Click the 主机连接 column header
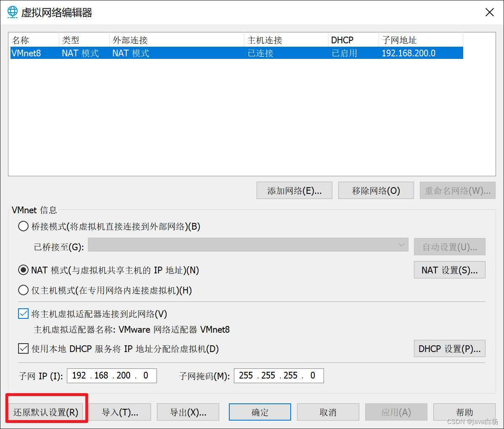Viewport: 504px width, 429px height. pyautogui.click(x=286, y=40)
